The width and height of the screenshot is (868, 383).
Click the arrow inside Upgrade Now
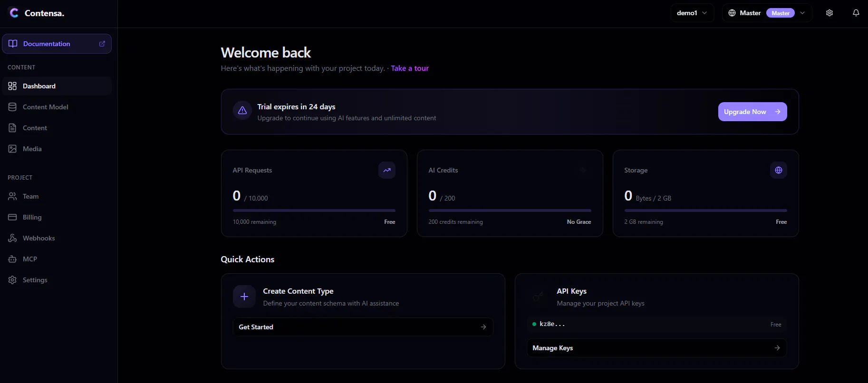778,112
